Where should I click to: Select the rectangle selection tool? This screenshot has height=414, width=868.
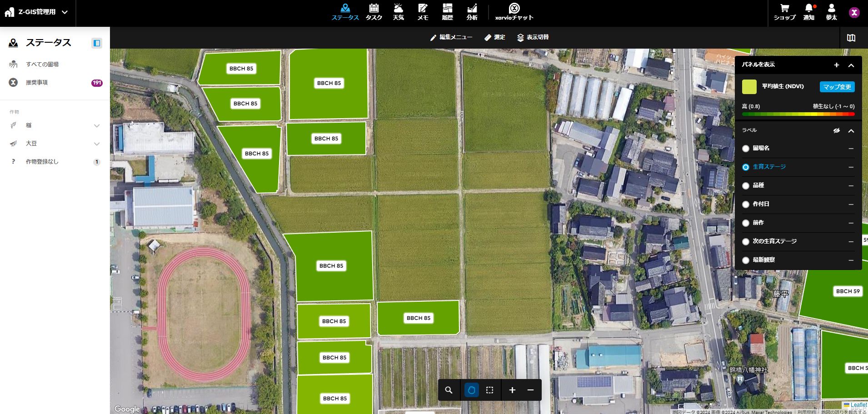coord(489,390)
